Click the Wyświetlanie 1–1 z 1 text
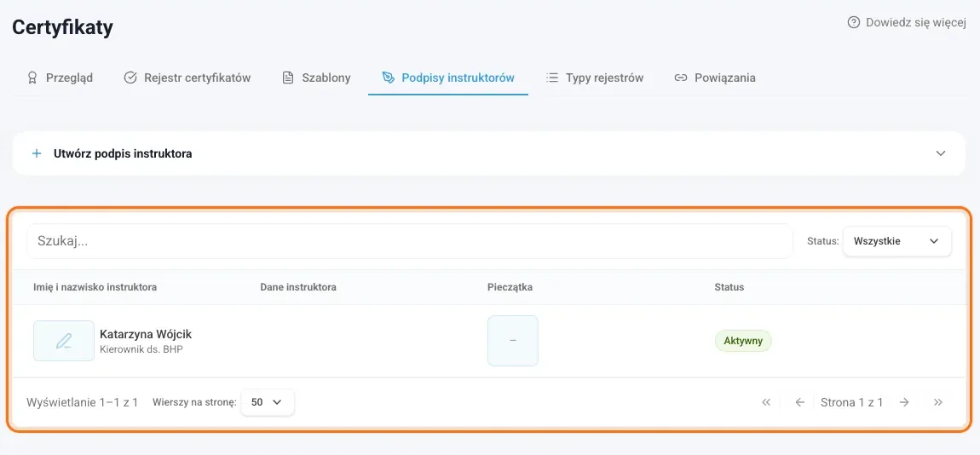The width and height of the screenshot is (980, 455). (x=82, y=402)
